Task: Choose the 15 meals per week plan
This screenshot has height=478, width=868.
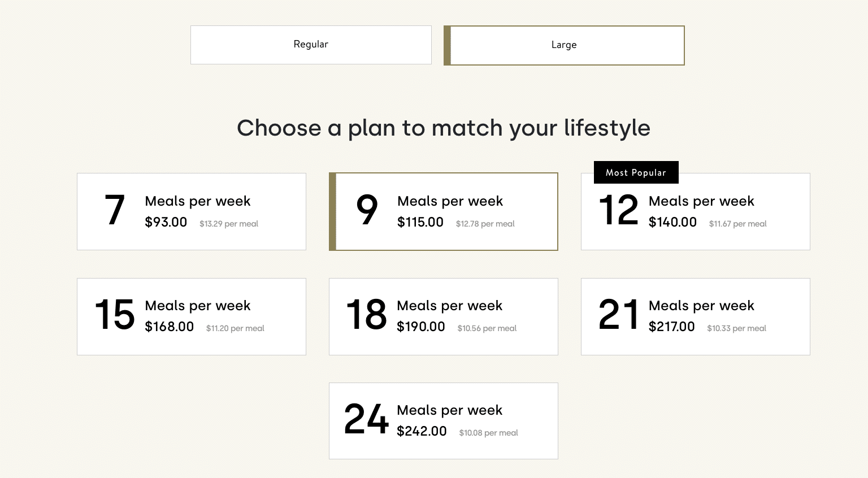Action: [x=191, y=316]
